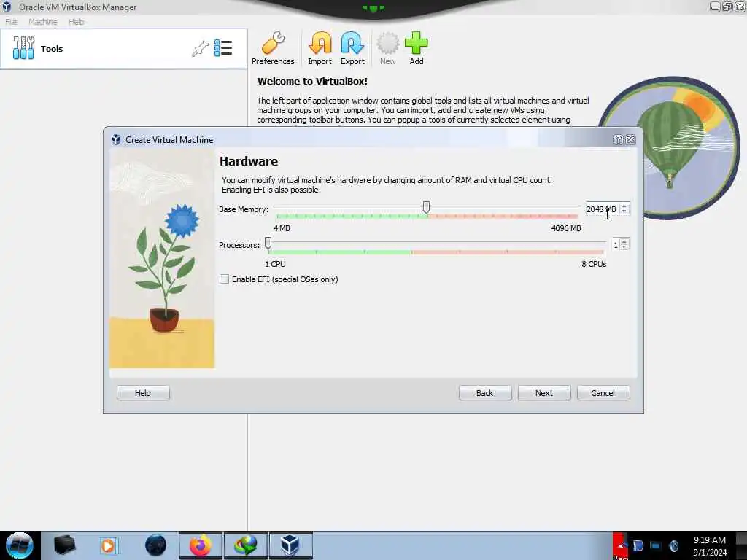Click the network monitor tray icon
This screenshot has width=747, height=560.
[656, 545]
